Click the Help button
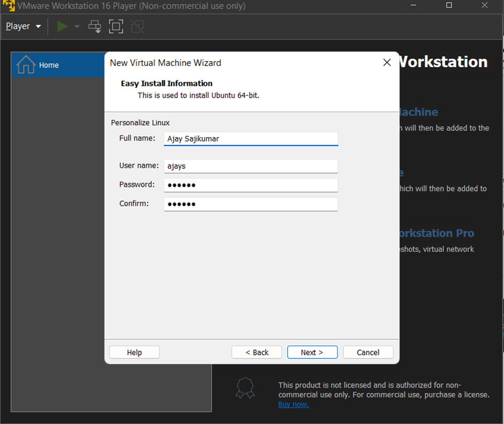 [135, 352]
